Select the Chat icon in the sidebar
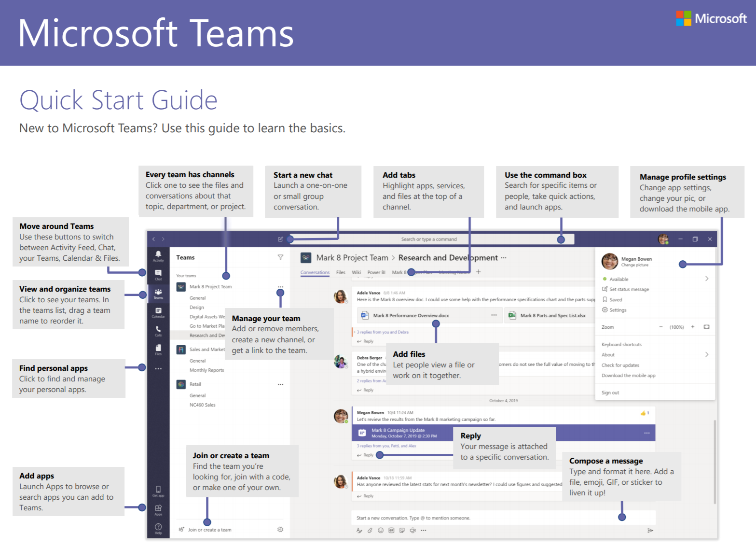The image size is (756, 548). coord(158,273)
